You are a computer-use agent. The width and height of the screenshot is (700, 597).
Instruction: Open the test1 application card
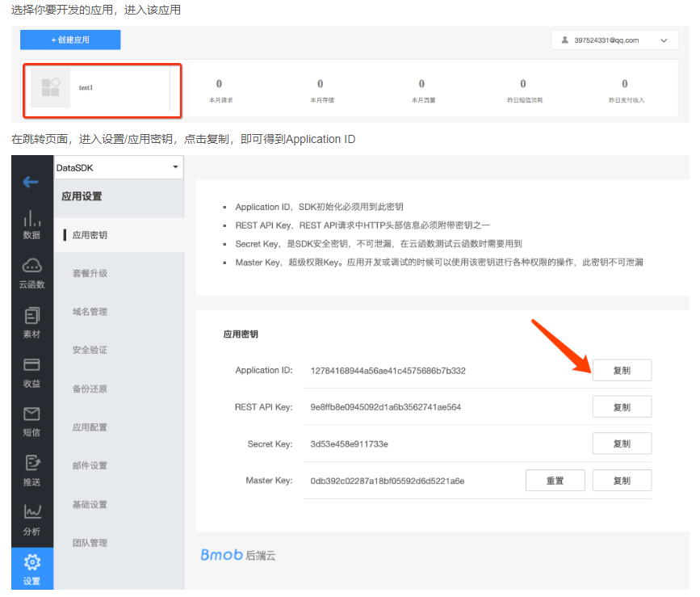pyautogui.click(x=101, y=87)
